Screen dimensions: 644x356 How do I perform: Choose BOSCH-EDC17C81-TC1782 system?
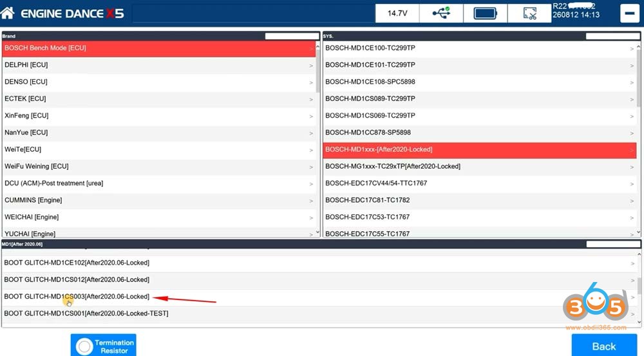(x=479, y=200)
